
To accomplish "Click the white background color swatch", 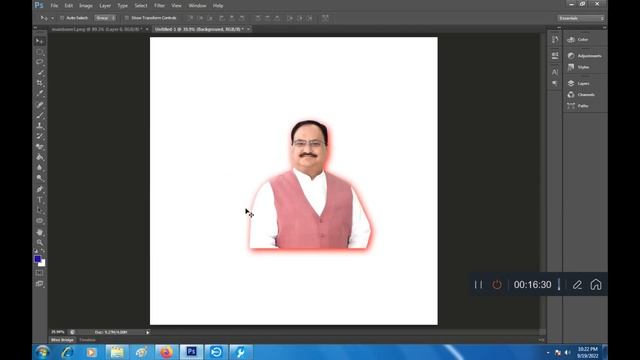I will tap(43, 264).
